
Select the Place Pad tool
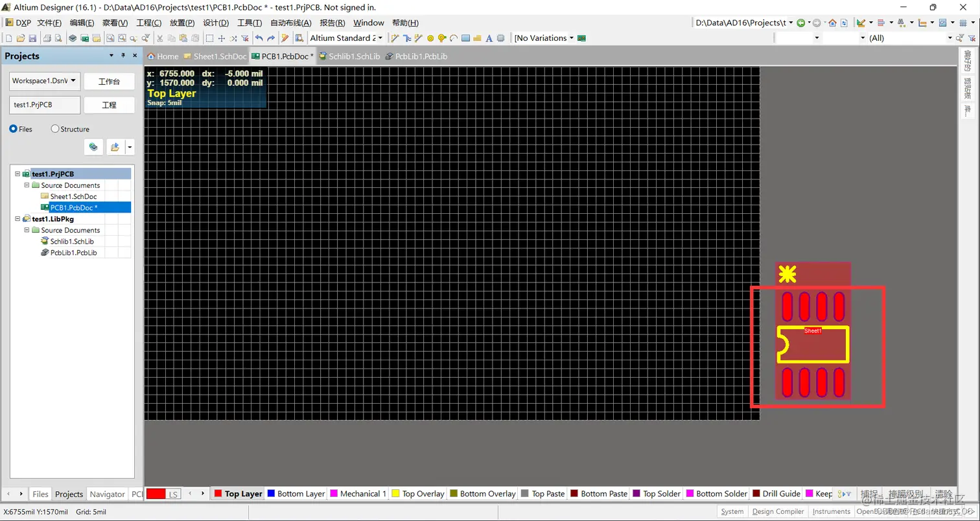[430, 38]
